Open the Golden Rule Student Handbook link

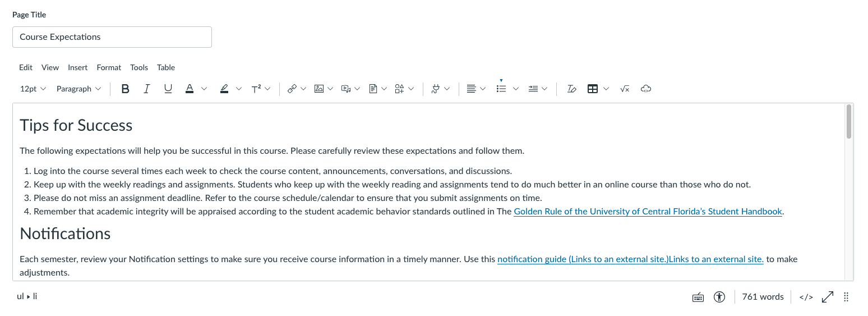coord(648,212)
